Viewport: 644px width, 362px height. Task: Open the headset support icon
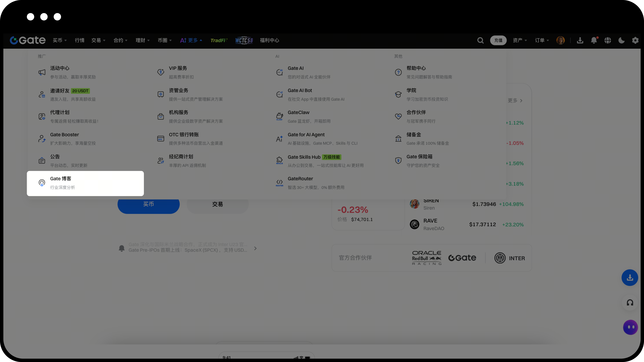[x=630, y=303]
